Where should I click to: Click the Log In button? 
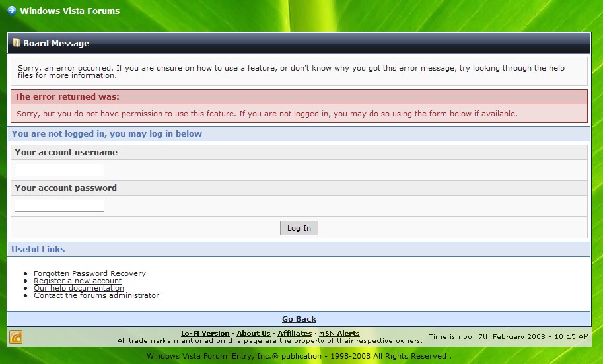pyautogui.click(x=299, y=228)
